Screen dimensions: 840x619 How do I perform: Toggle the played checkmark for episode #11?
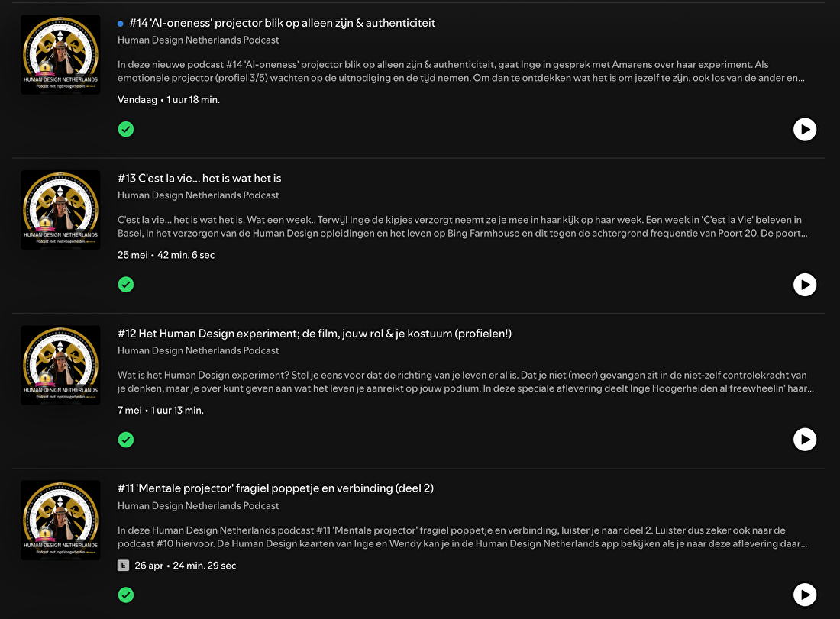coord(126,595)
